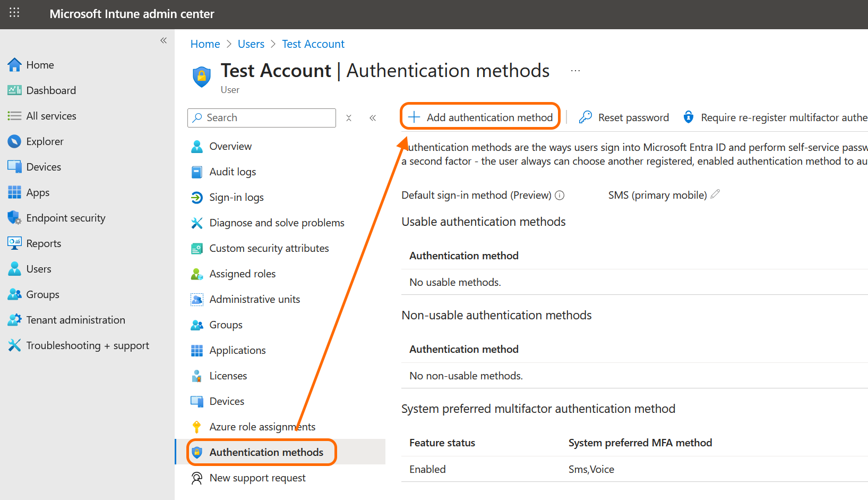Open Explorer in the left navigation
The width and height of the screenshot is (868, 500).
coord(45,141)
